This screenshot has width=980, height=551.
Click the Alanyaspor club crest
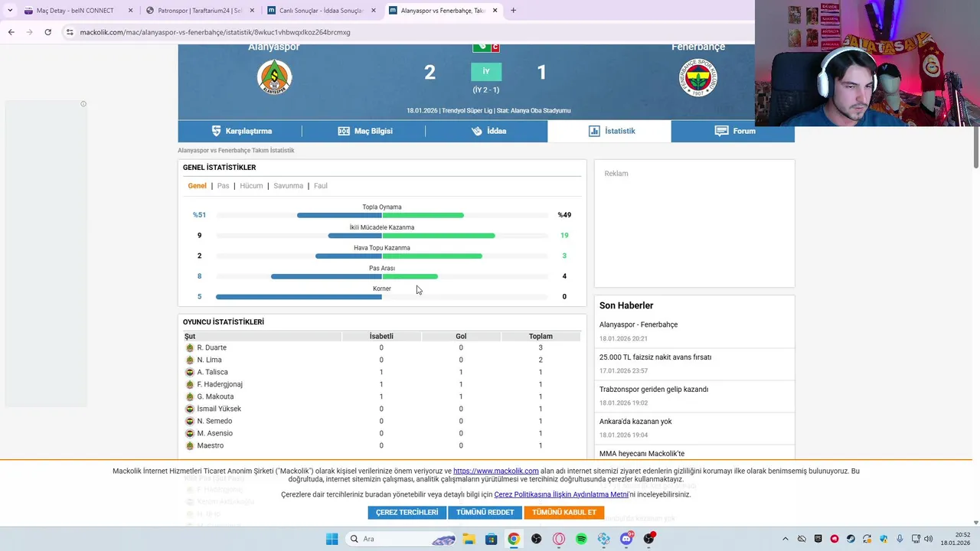point(274,77)
